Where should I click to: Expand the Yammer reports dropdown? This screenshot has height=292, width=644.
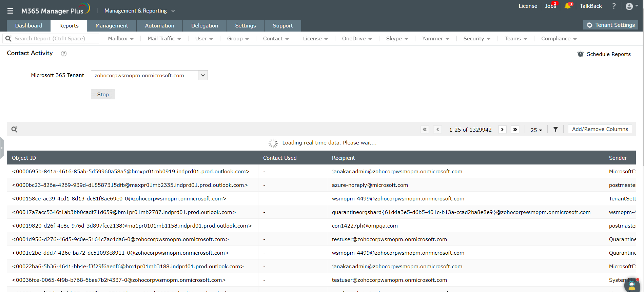click(436, 39)
